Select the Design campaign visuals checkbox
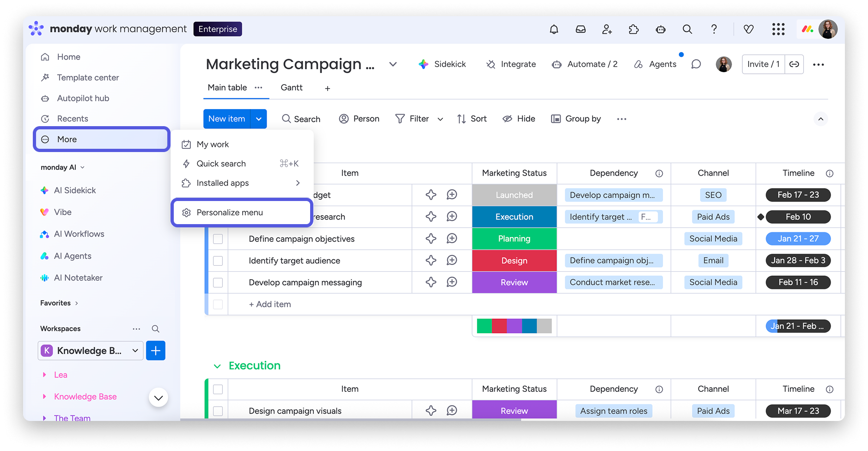This screenshot has width=868, height=451. (218, 411)
